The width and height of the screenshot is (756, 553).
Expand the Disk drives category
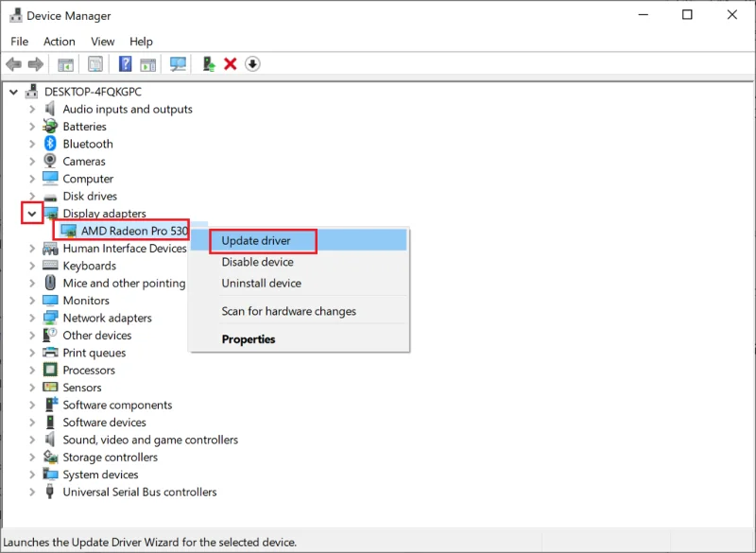(32, 196)
